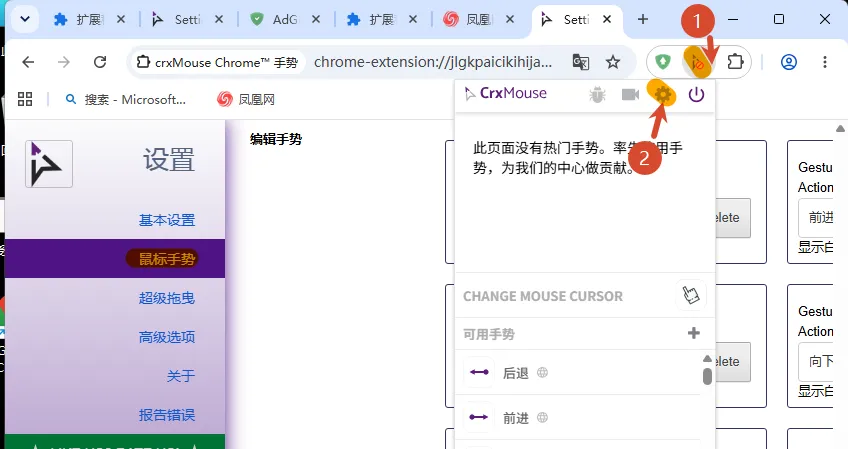Close the 凤凰网 browser tab
The image size is (848, 449).
pyautogui.click(x=509, y=20)
